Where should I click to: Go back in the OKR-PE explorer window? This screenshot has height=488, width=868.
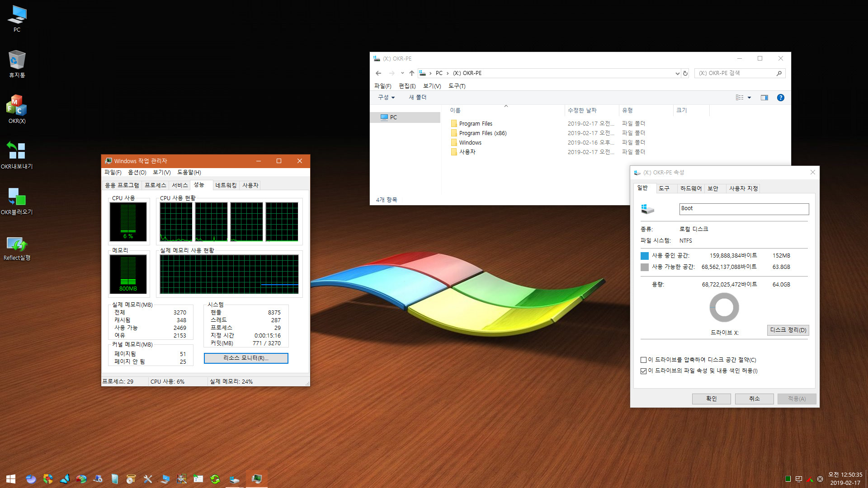point(378,73)
